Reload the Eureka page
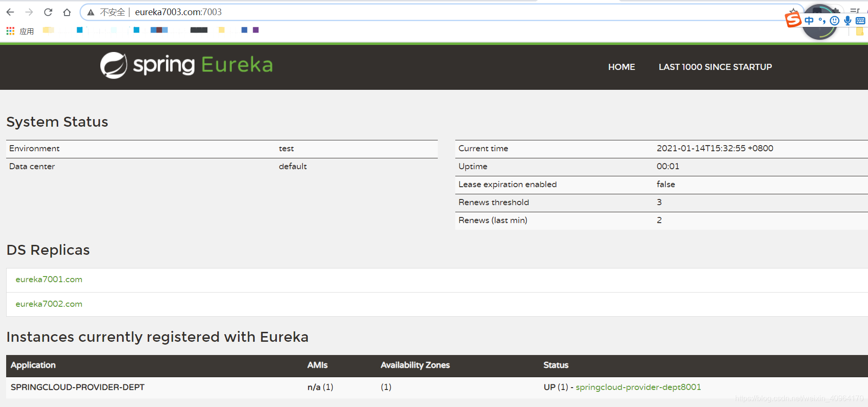The image size is (868, 407). pyautogui.click(x=48, y=12)
